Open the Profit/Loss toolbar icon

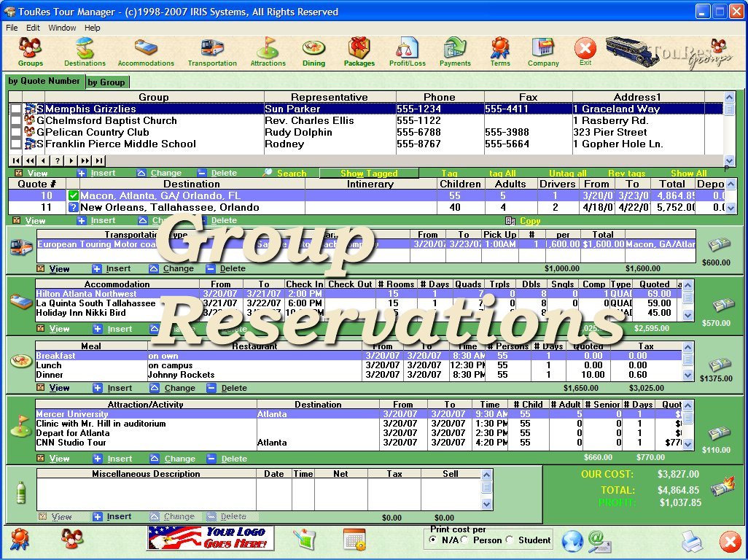[407, 52]
